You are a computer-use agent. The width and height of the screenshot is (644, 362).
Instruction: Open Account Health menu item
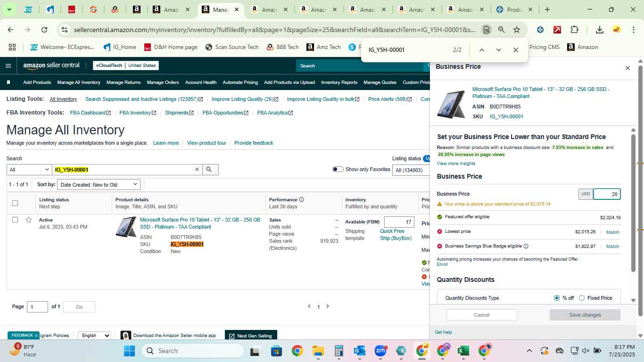tap(201, 82)
